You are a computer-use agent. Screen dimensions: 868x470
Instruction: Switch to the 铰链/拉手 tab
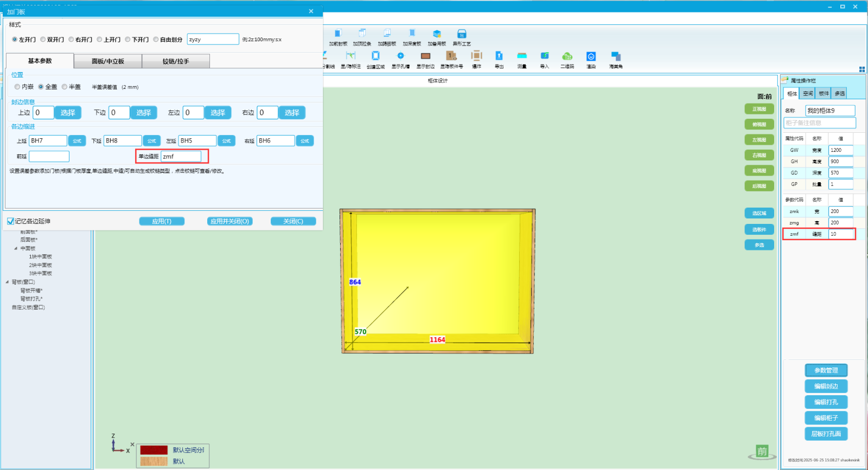(x=176, y=61)
